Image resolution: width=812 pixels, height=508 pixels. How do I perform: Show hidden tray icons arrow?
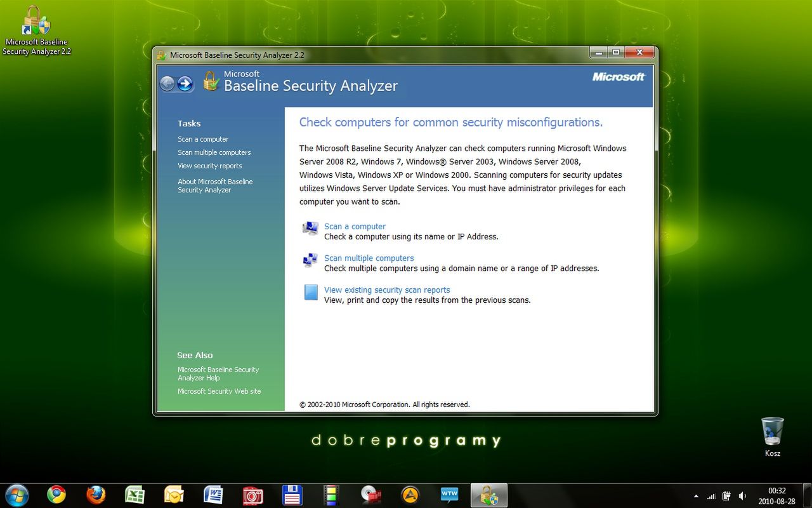(696, 496)
